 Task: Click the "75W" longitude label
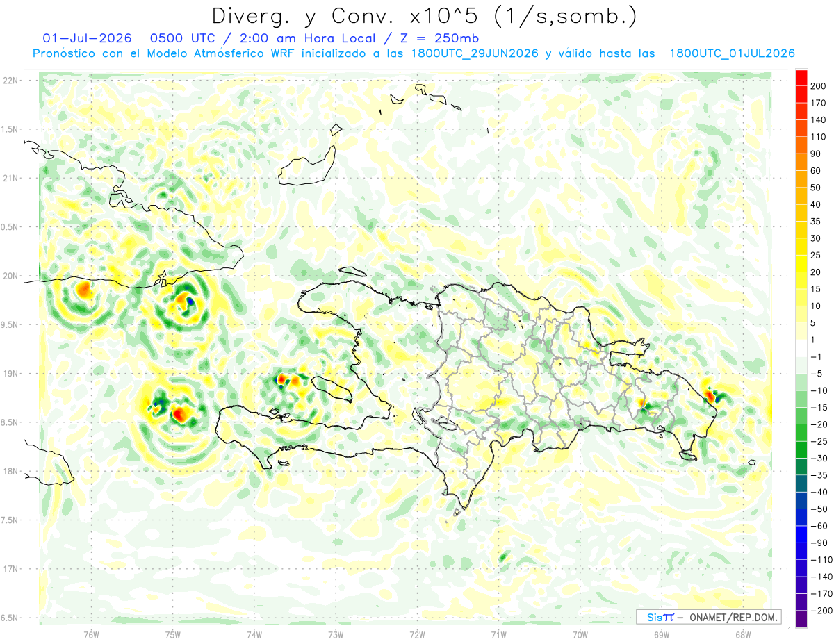tap(173, 635)
